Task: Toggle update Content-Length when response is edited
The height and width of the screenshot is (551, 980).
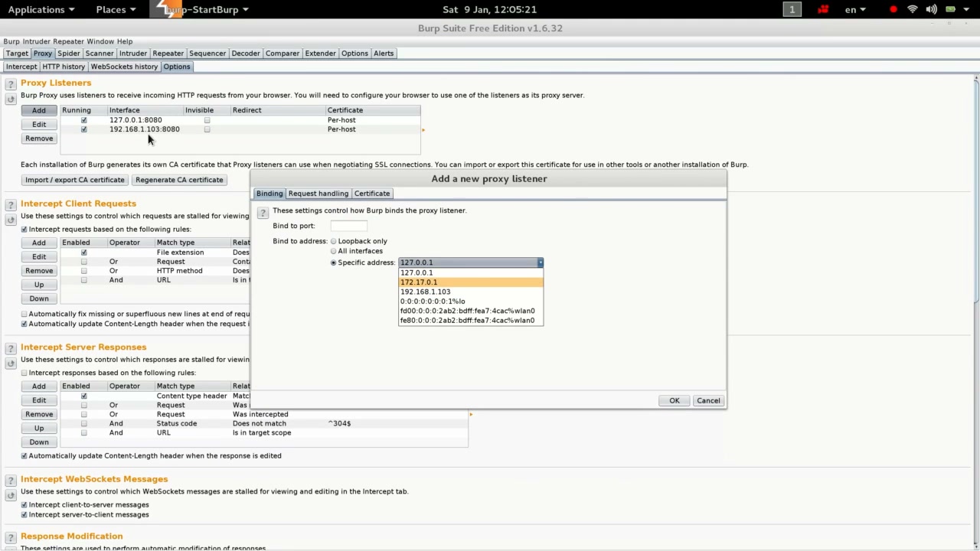Action: (x=24, y=455)
